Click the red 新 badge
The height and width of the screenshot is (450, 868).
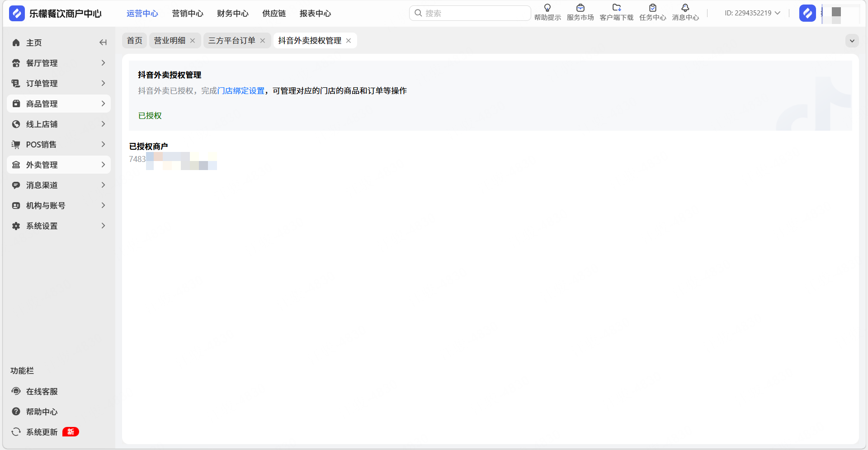[71, 432]
